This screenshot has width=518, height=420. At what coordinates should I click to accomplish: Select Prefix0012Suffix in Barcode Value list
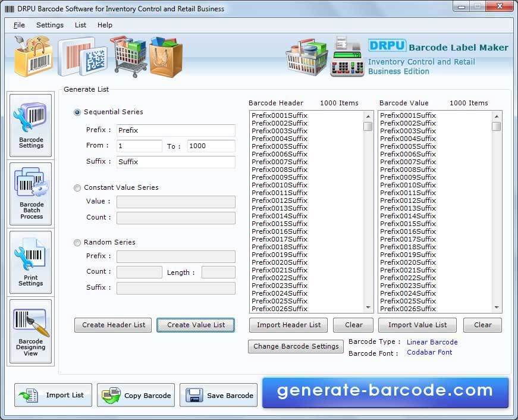[x=408, y=200]
